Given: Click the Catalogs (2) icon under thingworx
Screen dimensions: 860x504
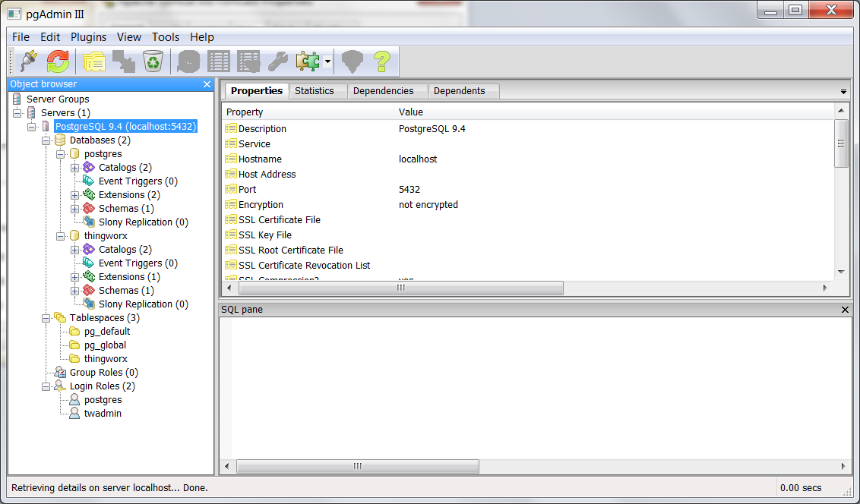Looking at the screenshot, I should (x=89, y=249).
